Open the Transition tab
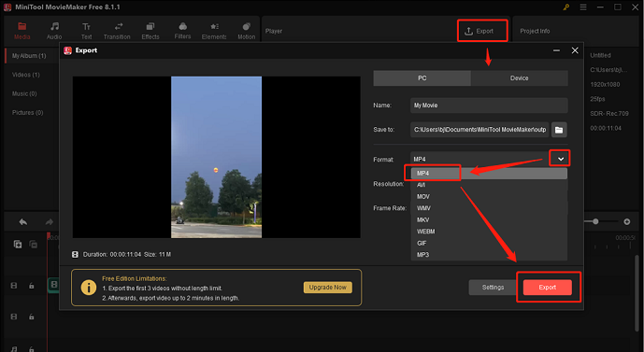 (117, 31)
